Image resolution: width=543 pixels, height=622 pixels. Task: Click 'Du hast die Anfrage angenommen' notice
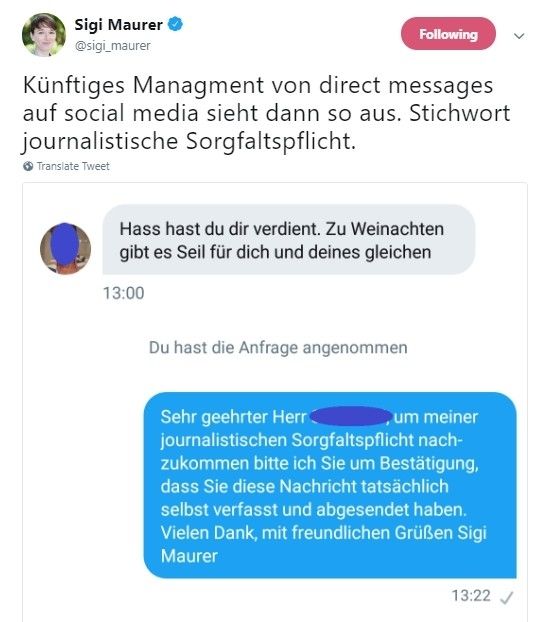pos(278,347)
